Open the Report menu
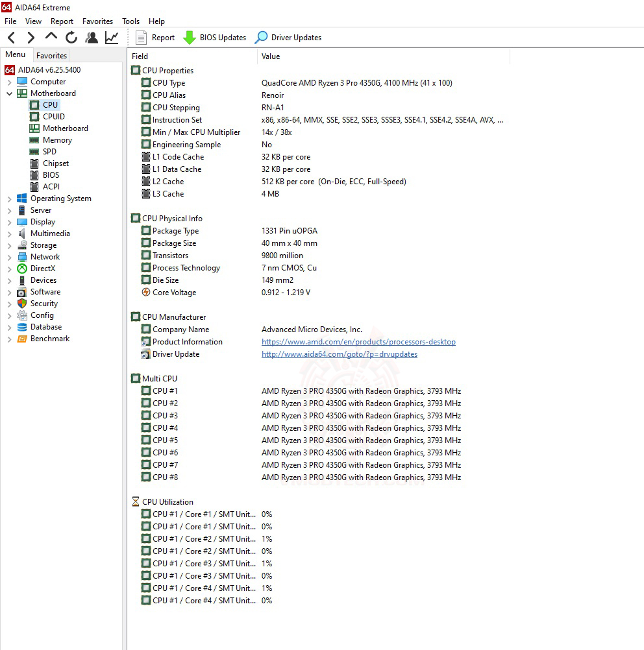The image size is (644, 650). [x=62, y=21]
